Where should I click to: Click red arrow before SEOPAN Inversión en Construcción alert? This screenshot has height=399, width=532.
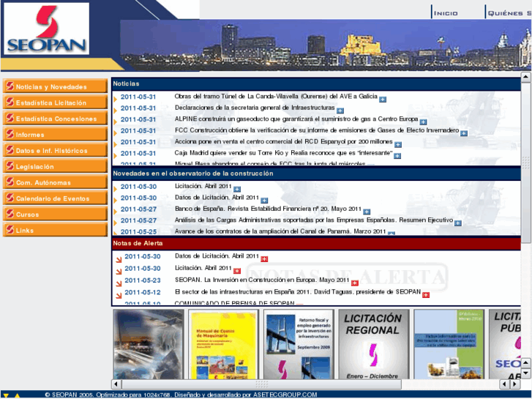click(119, 283)
